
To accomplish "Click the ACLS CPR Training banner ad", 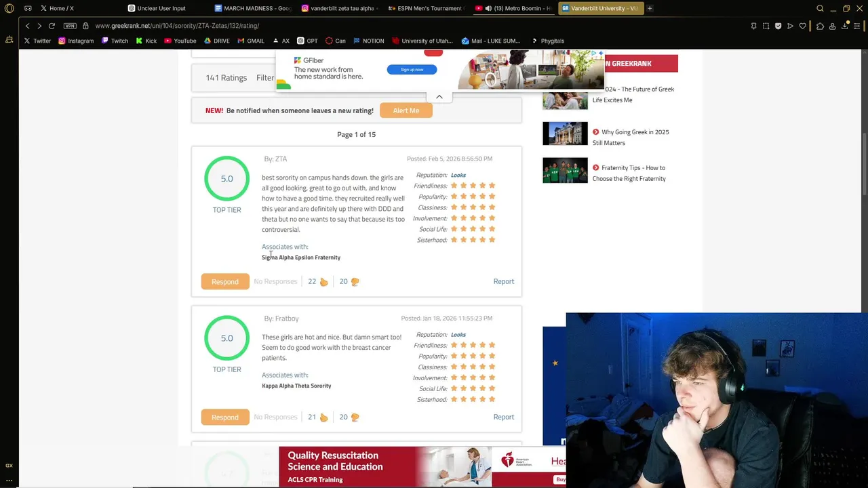I will [x=422, y=466].
